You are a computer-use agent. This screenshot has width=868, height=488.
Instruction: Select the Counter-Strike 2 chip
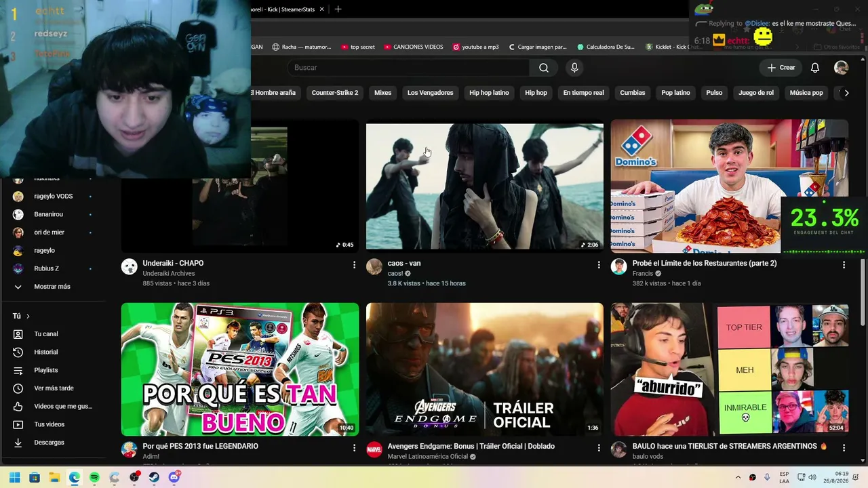(x=335, y=93)
